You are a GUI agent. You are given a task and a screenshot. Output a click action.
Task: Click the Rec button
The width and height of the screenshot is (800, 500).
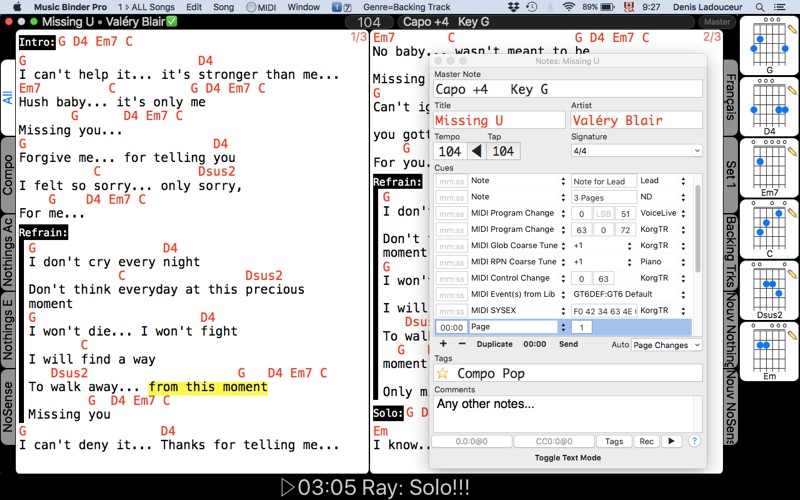646,441
